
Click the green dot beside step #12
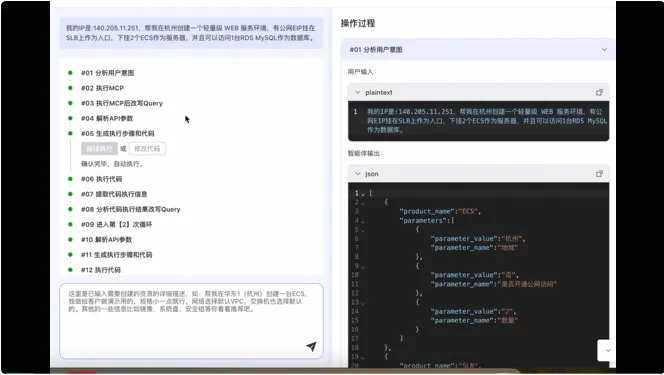[x=70, y=270]
